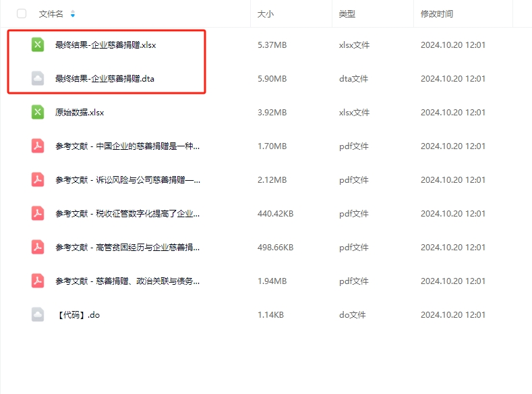Open the 【代码】.do file name
This screenshot has width=532, height=394.
coord(78,315)
